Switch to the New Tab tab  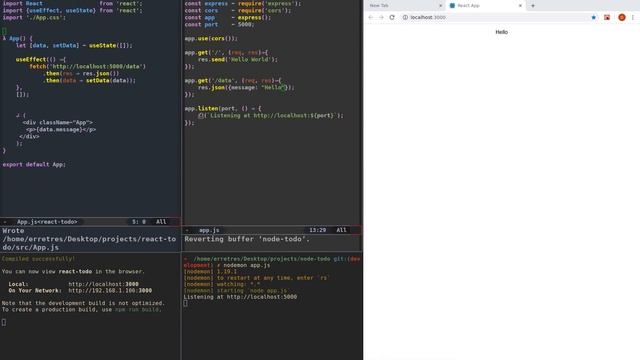[x=404, y=6]
